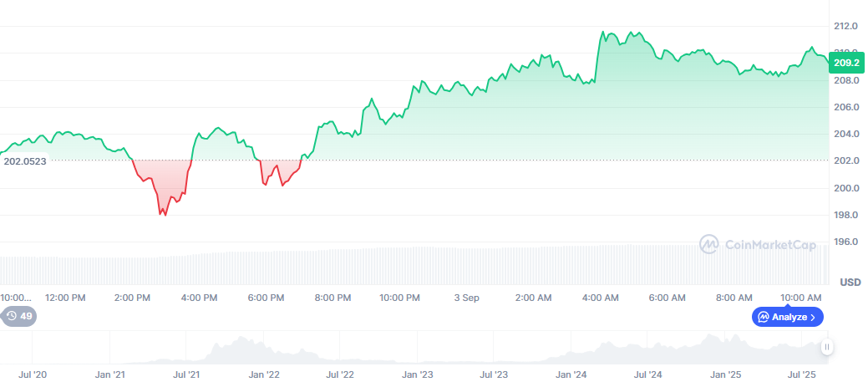The width and height of the screenshot is (868, 382).
Task: Click Jul '24 on the range navigator
Action: click(x=647, y=374)
